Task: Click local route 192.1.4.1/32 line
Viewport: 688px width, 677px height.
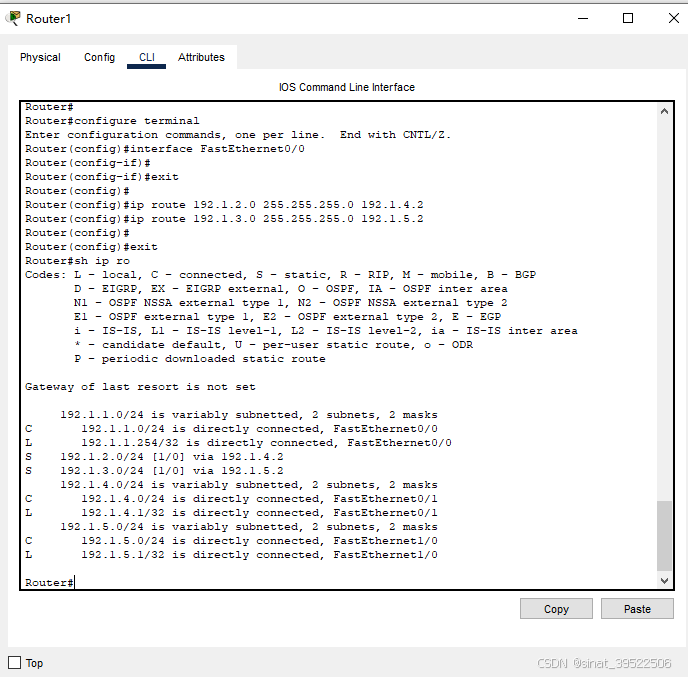Action: (x=231, y=513)
